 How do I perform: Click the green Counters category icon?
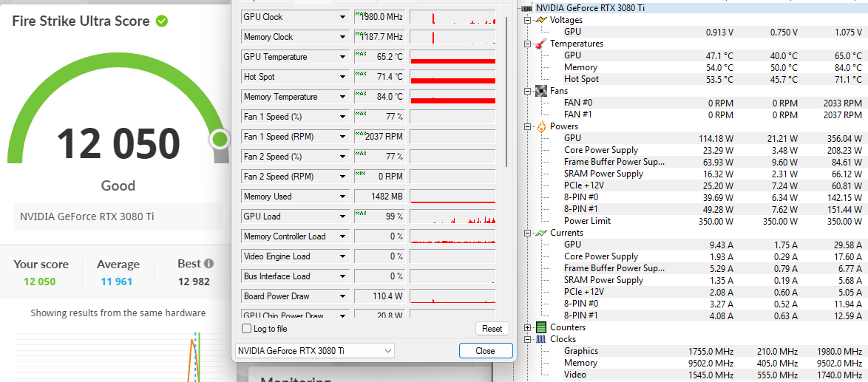pos(540,327)
